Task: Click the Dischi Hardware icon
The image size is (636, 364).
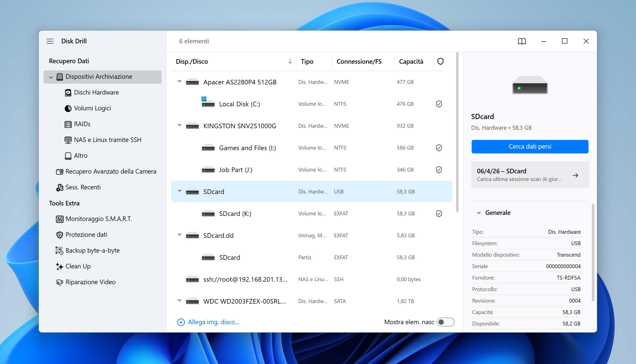Action: pyautogui.click(x=68, y=93)
